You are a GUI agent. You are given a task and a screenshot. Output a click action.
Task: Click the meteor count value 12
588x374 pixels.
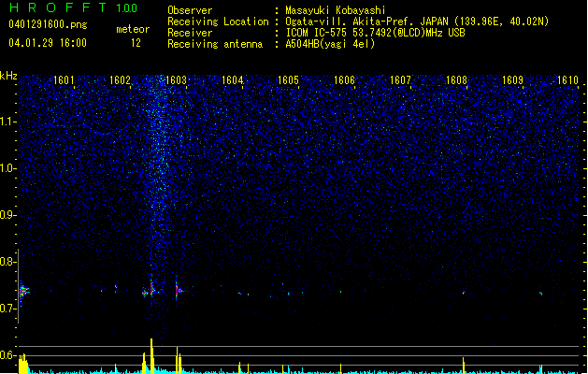[x=136, y=43]
